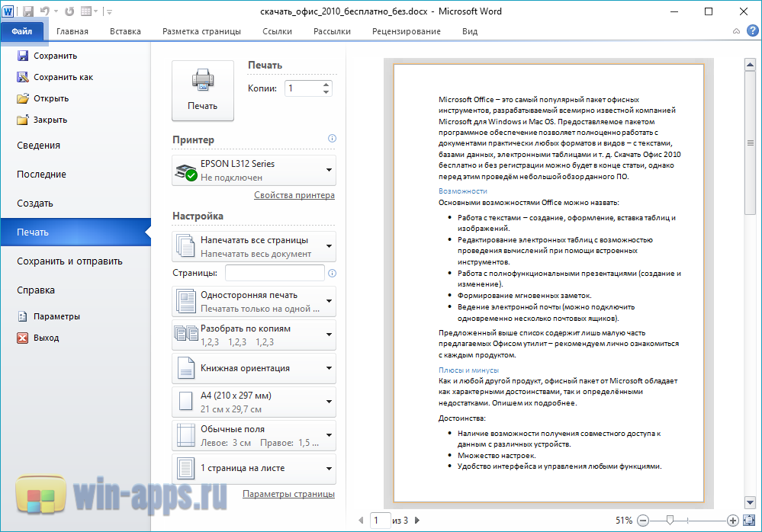762x532 pixels.
Task: Increase the copies count with up arrow
Action: click(327, 85)
